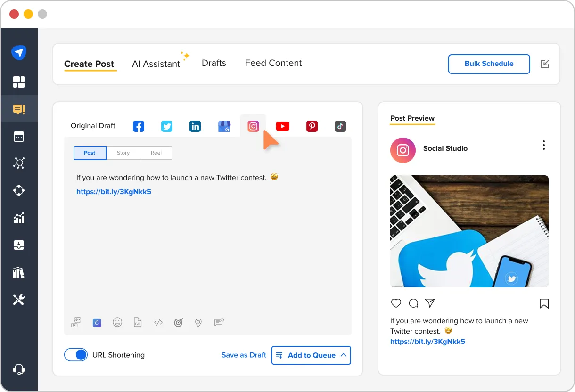This screenshot has width=575, height=392.
Task: Open the bit.ly shortened link
Action: (114, 192)
